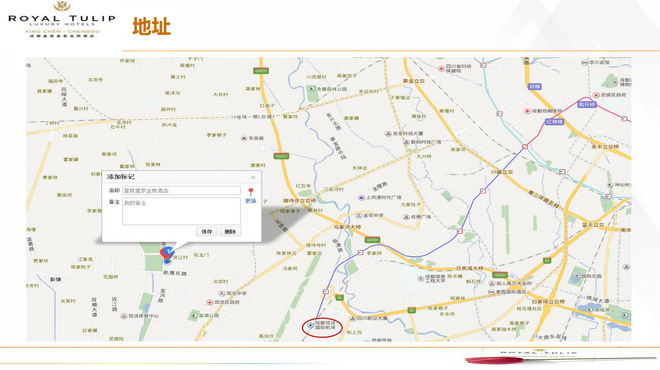Click the 高升桥 metro station label
The height and width of the screenshot is (370, 660).
pos(587,104)
